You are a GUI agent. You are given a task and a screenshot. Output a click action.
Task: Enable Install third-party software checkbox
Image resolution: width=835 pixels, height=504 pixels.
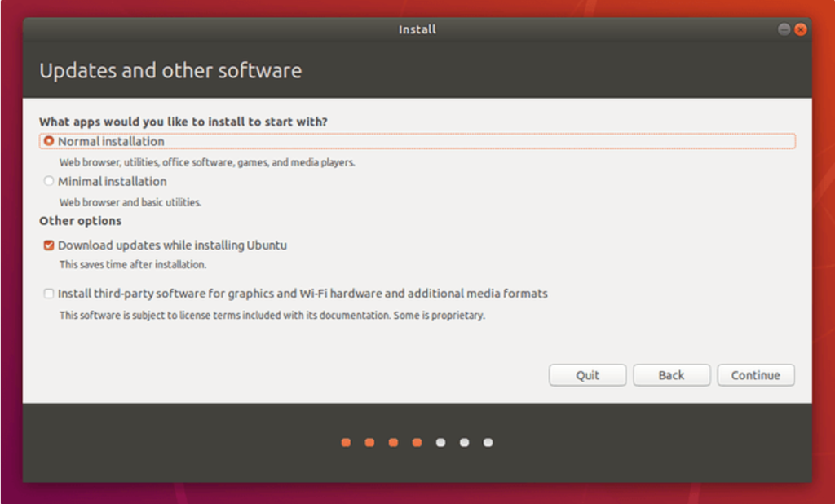[x=49, y=294]
